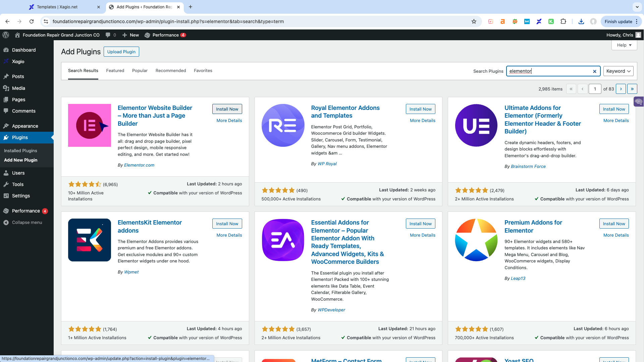
Task: Expand the Help panel
Action: click(x=624, y=45)
